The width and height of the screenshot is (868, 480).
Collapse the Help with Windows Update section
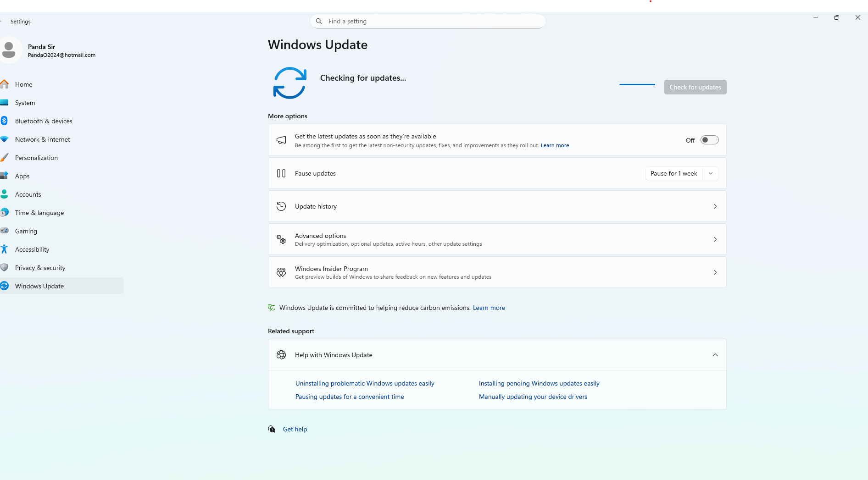coord(715,355)
